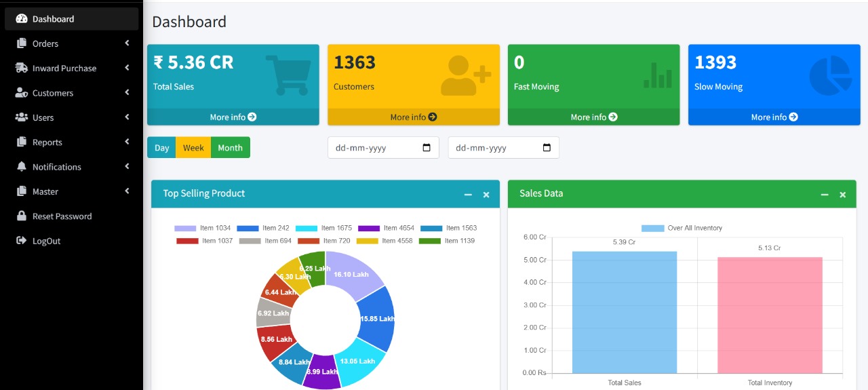Collapse the Top Selling Product panel with minus icon

click(x=468, y=195)
